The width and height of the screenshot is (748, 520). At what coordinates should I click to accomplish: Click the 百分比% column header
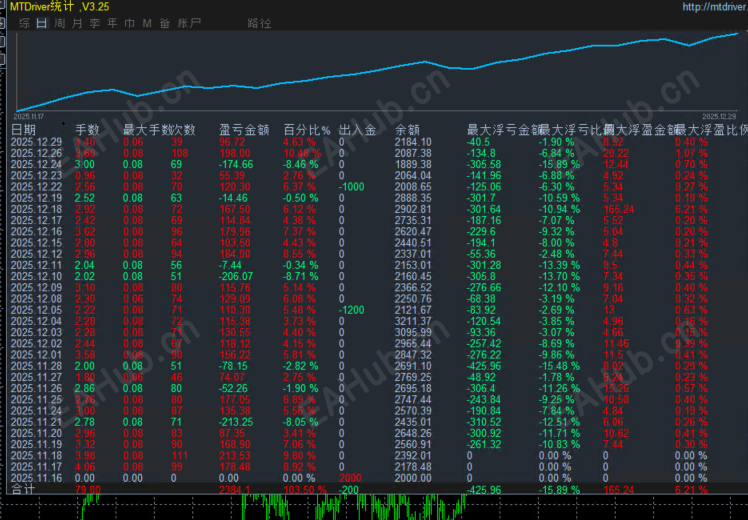[307, 130]
